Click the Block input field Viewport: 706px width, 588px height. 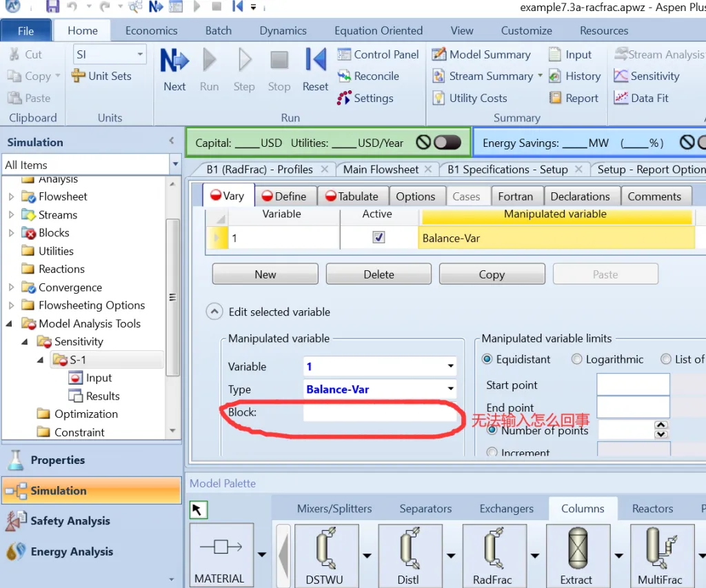point(380,412)
